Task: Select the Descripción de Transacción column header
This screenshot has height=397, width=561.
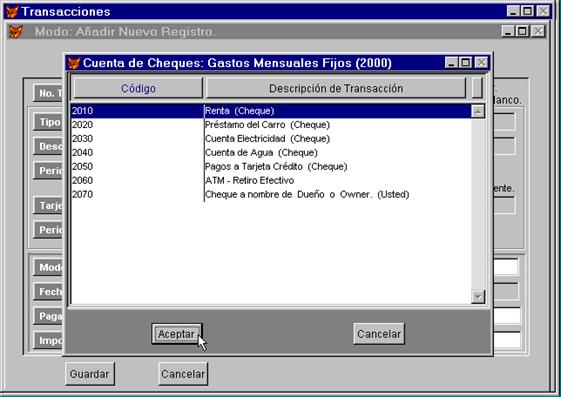Action: 336,88
